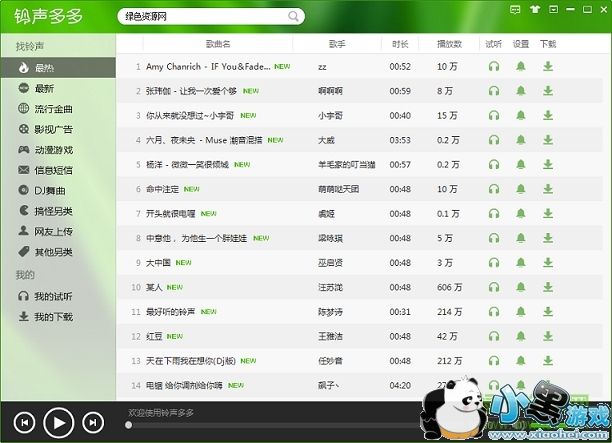Sort by 歌手 column header
The height and width of the screenshot is (443, 612).
point(337,44)
